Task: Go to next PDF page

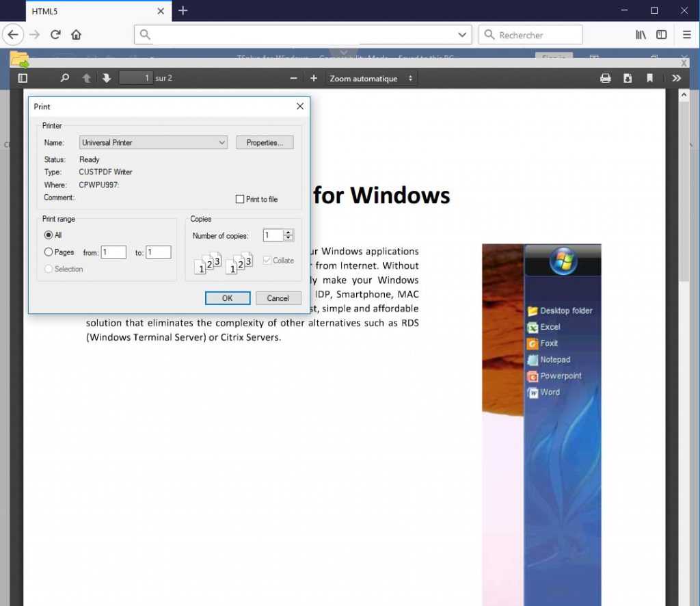Action: 106,78
